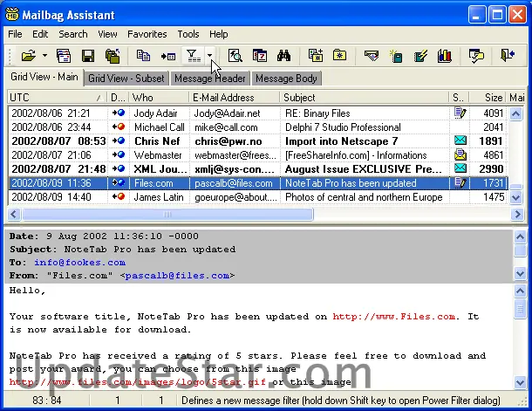The image size is (532, 411).
Task: Click the organize favorites folder icon
Action: pos(339,55)
